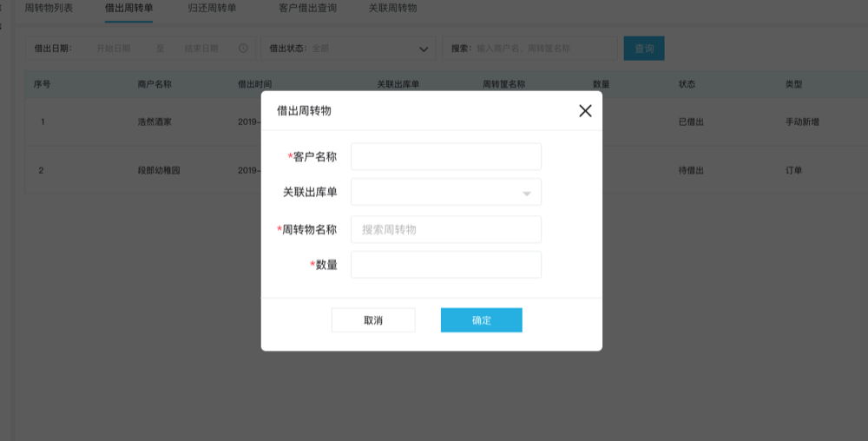Click the 取消 button

(373, 320)
